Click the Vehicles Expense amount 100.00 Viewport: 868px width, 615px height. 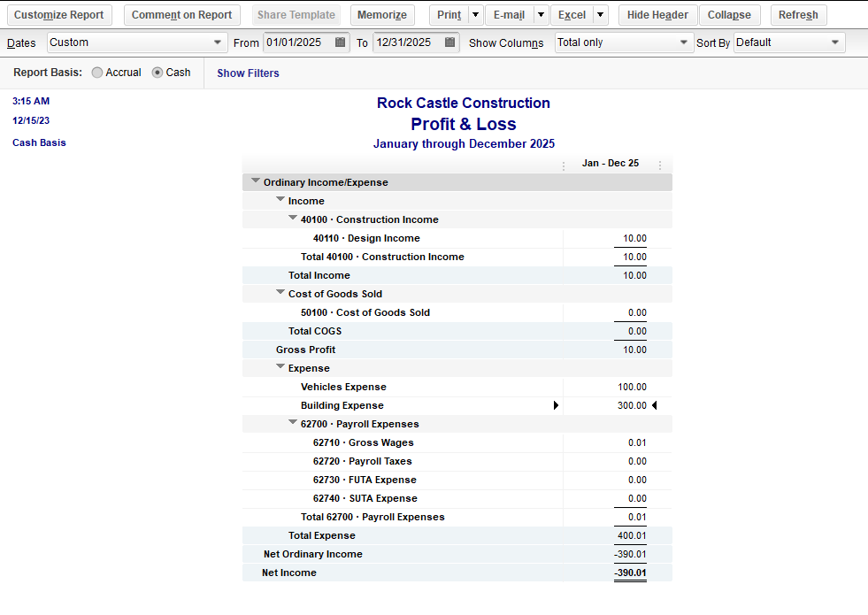pyautogui.click(x=632, y=387)
